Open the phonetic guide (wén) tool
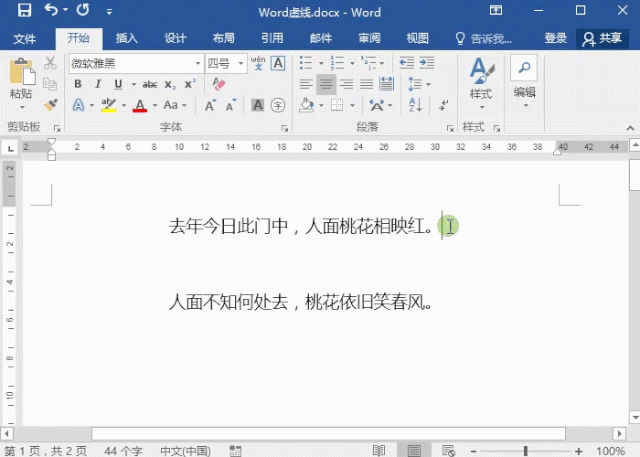This screenshot has width=640, height=457. (258, 63)
